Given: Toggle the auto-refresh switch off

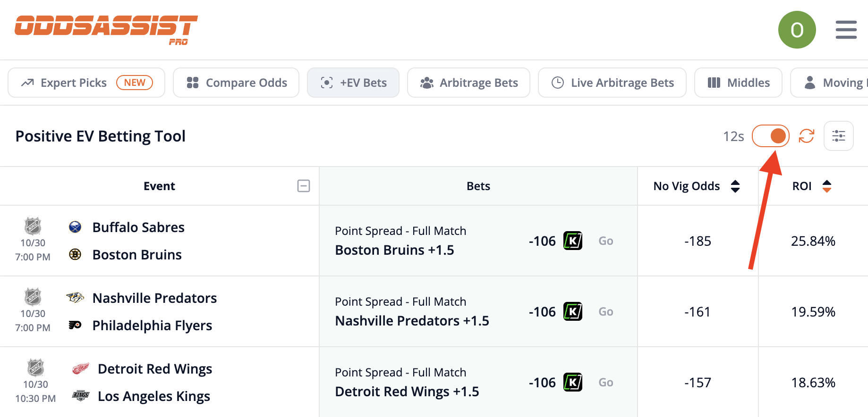Looking at the screenshot, I should coord(771,136).
